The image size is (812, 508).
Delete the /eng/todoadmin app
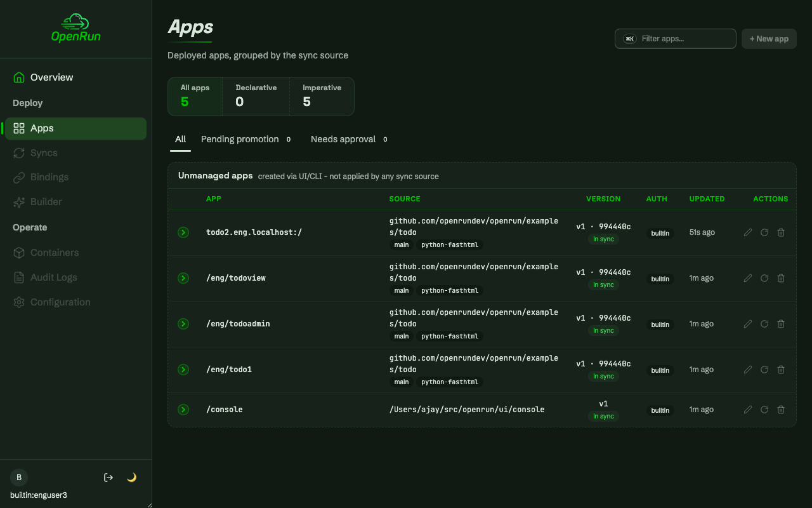(781, 324)
